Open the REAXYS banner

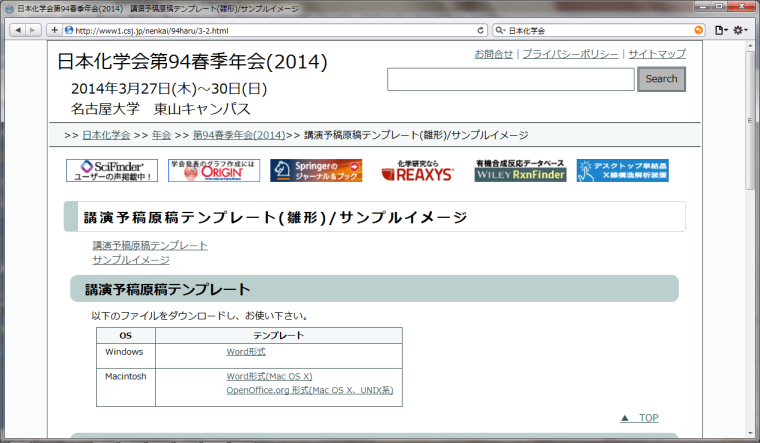[x=418, y=171]
